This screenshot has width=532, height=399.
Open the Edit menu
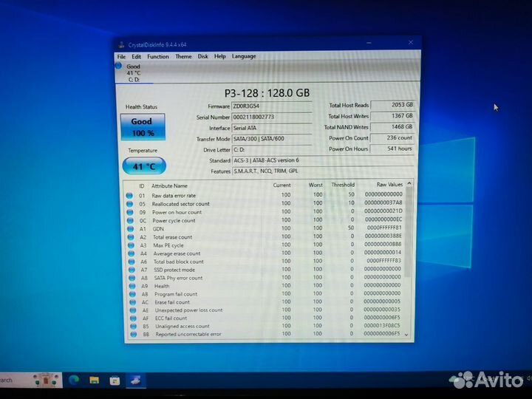pyautogui.click(x=137, y=57)
